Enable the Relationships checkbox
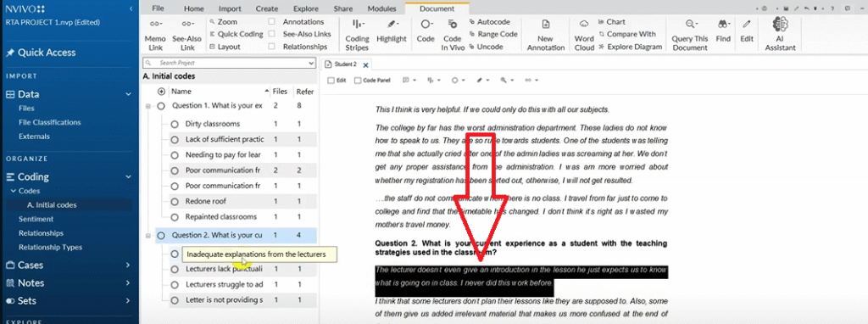The height and width of the screenshot is (324, 868). coord(271,47)
